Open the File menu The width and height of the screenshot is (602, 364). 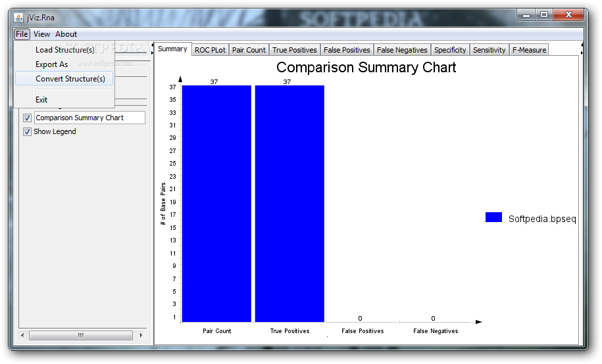pyautogui.click(x=22, y=34)
